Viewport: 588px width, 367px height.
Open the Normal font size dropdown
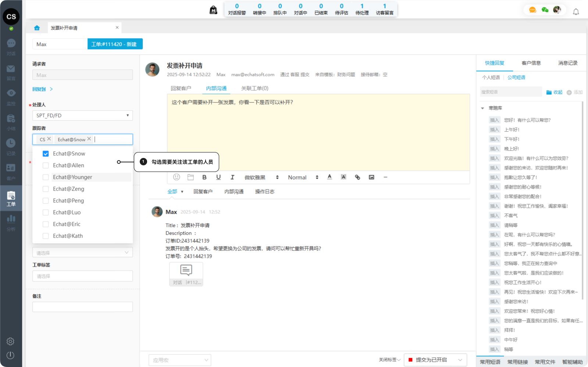tap(303, 177)
